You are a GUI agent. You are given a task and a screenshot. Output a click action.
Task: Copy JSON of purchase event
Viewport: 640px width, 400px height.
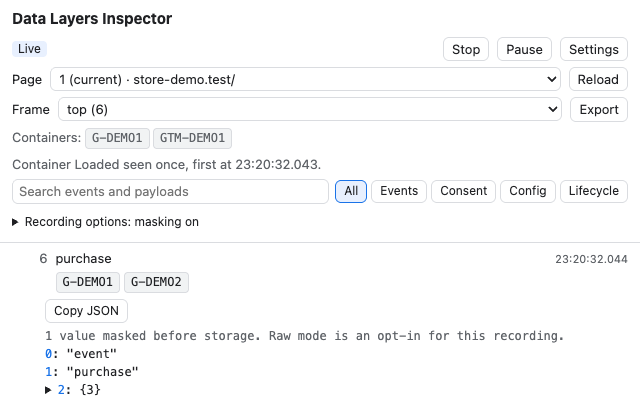coord(86,311)
